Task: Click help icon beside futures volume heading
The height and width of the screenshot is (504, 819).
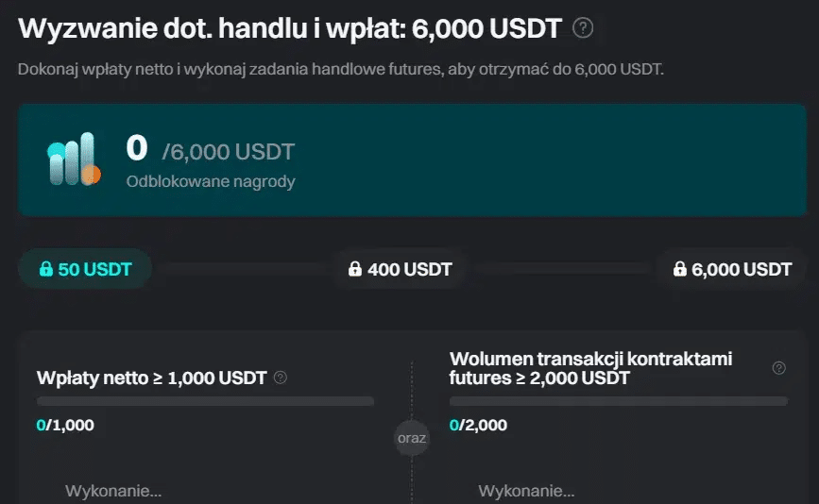Action: (x=778, y=368)
